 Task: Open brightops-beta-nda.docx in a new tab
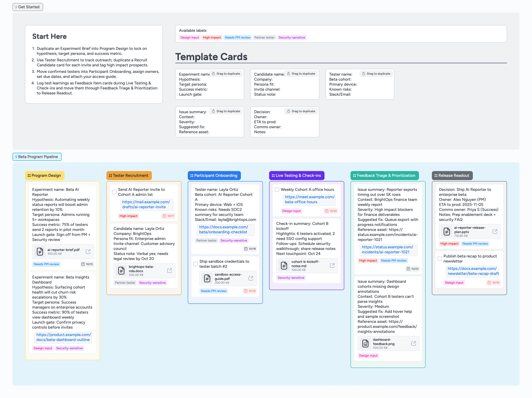click(x=170, y=271)
